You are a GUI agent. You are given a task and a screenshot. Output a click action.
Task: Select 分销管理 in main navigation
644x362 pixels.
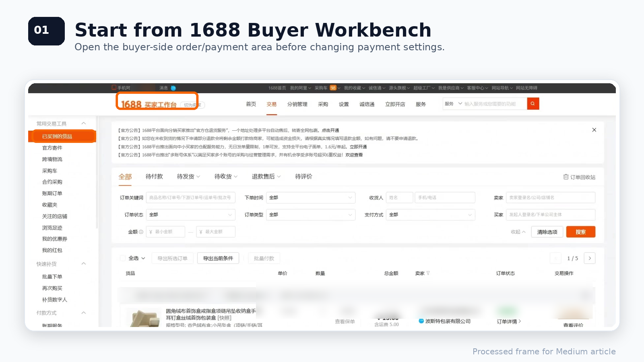coord(297,104)
